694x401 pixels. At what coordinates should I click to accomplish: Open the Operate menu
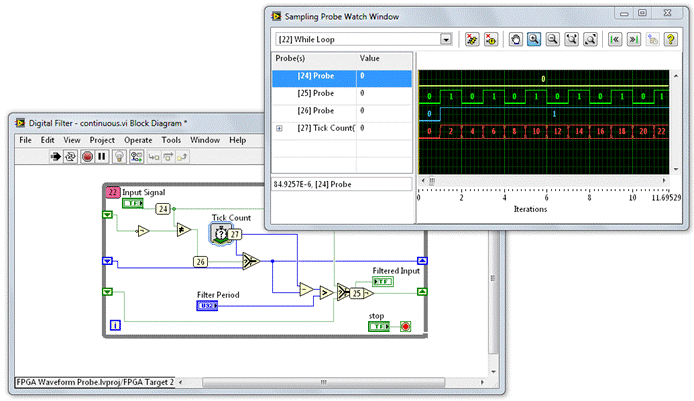(138, 140)
